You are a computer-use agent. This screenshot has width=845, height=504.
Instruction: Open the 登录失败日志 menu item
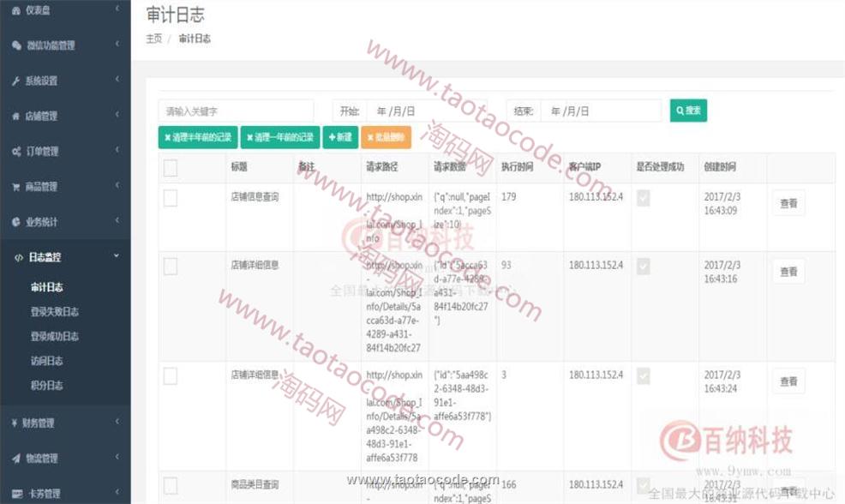55,312
